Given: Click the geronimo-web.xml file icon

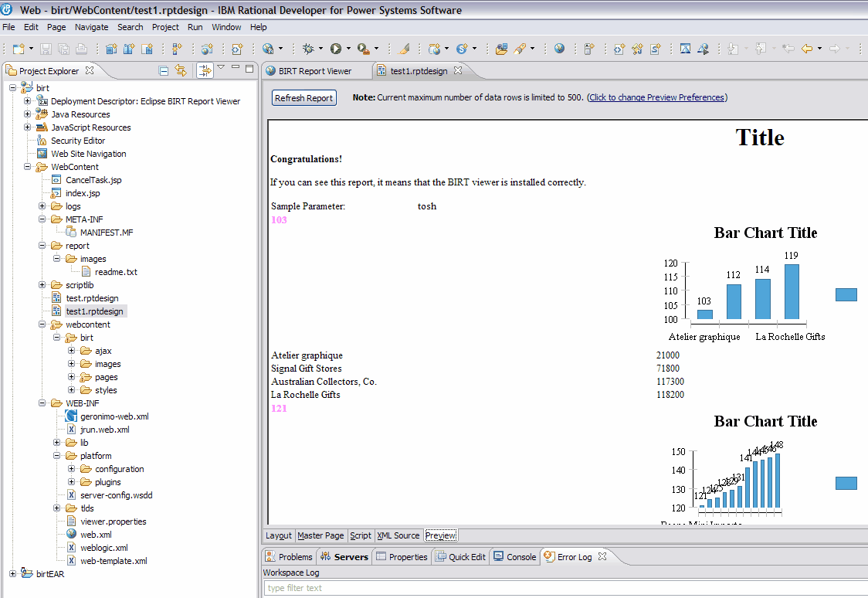Looking at the screenshot, I should [71, 416].
